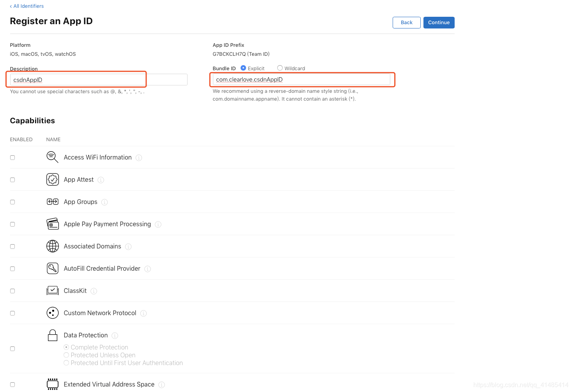572x392 pixels.
Task: Click the Custom Network Protocol icon
Action: pos(52,313)
